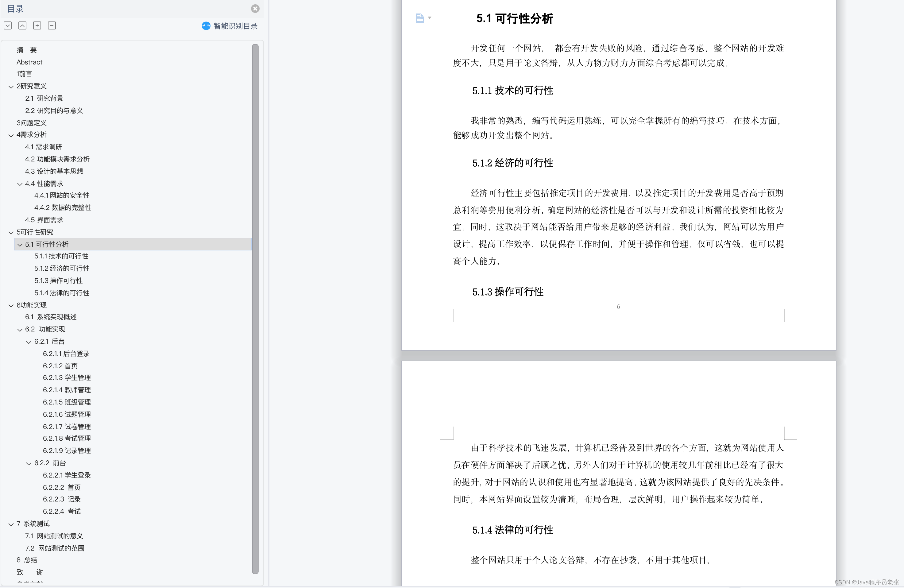904x588 pixels.
Task: Collapse the 6.2.1 后台 subsection
Action: (29, 342)
